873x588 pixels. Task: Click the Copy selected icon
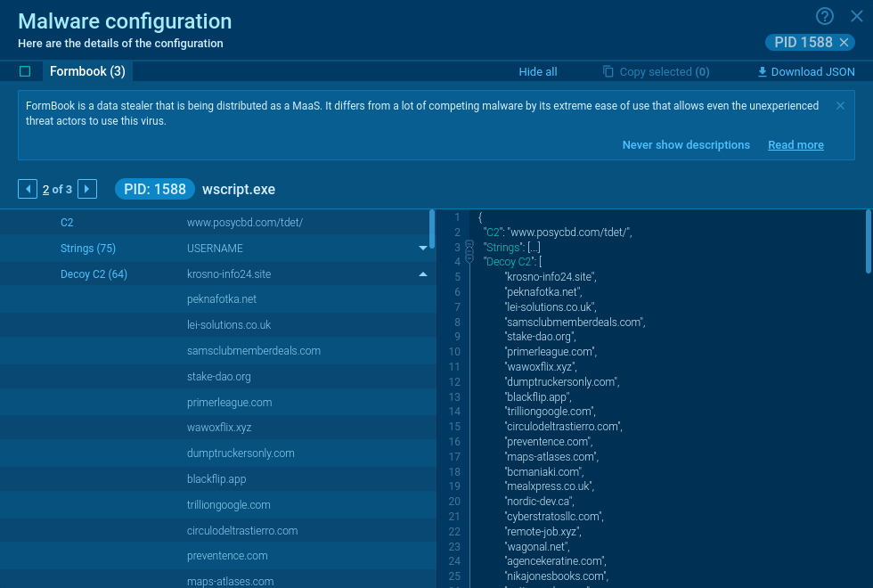tap(608, 72)
